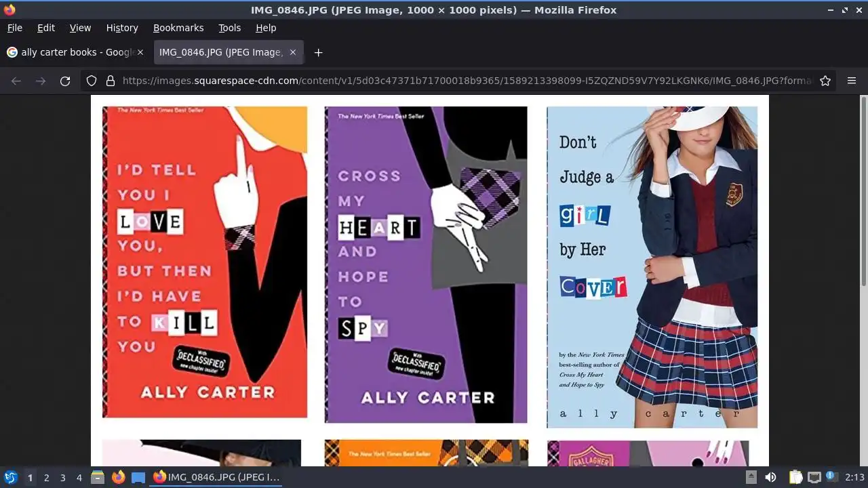Close the Firefox window
The image size is (868, 488).
click(x=859, y=10)
